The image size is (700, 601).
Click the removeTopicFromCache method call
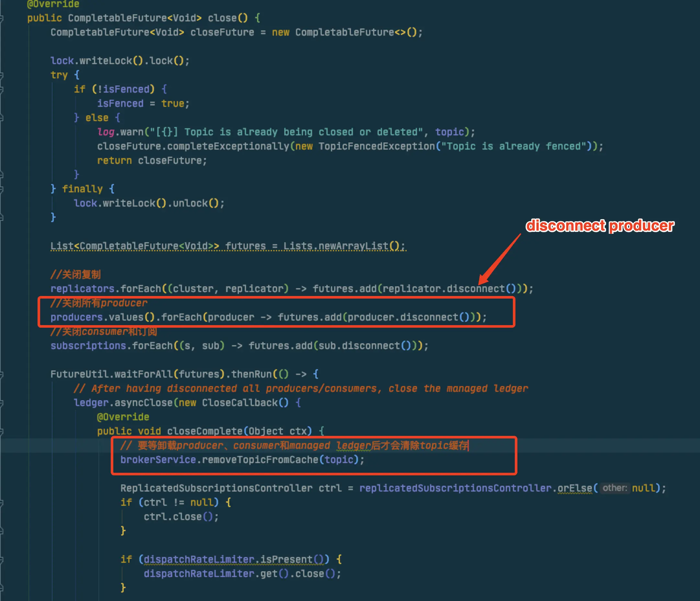[x=260, y=460]
